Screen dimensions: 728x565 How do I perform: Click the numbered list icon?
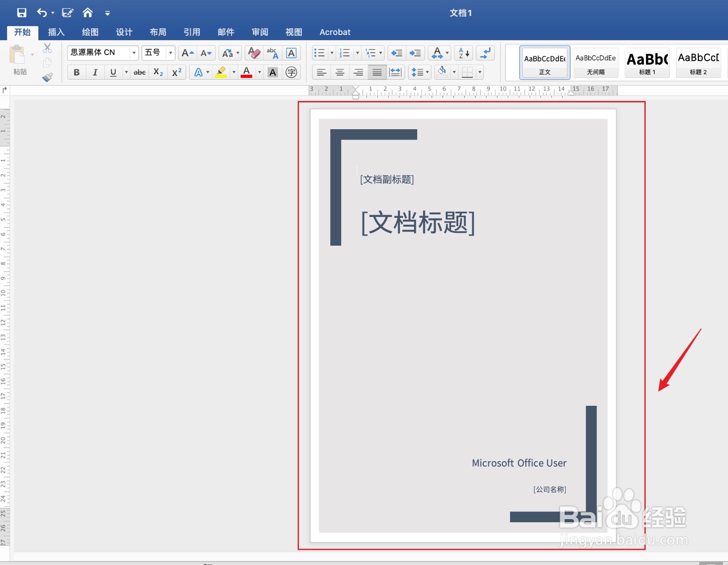(345, 53)
